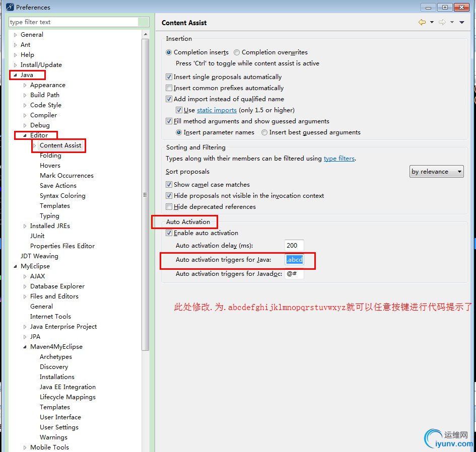Select Folding preference page
Viewport: 476px width, 452px height.
pos(50,156)
